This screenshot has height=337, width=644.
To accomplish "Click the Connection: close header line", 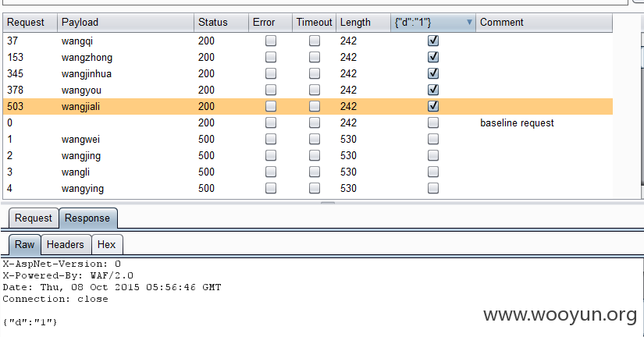I will [x=55, y=299].
